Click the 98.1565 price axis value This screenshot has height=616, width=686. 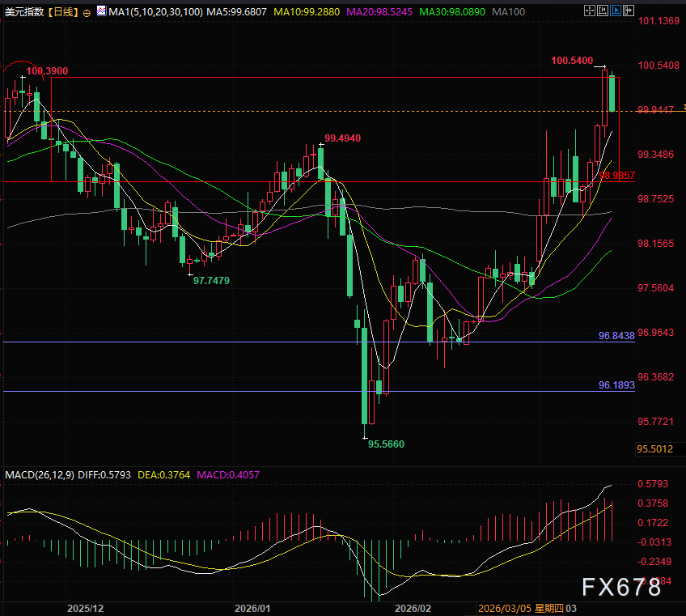point(656,244)
